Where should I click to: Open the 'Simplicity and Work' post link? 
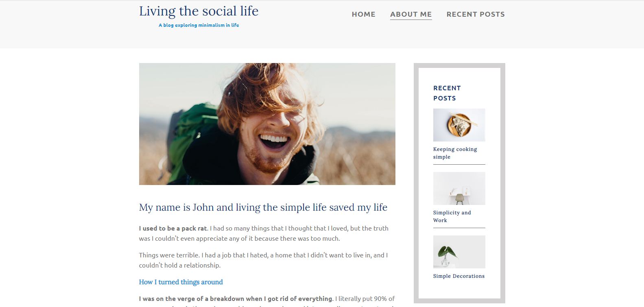point(452,216)
